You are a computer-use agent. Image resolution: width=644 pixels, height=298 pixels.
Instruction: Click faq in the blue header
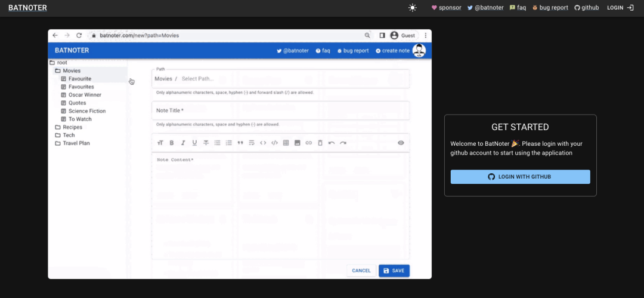[323, 51]
